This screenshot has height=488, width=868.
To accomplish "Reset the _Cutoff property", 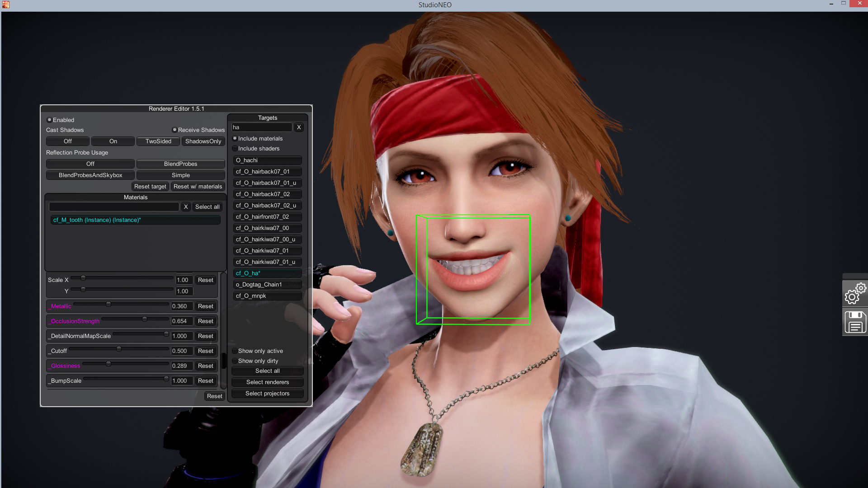I will [x=205, y=351].
